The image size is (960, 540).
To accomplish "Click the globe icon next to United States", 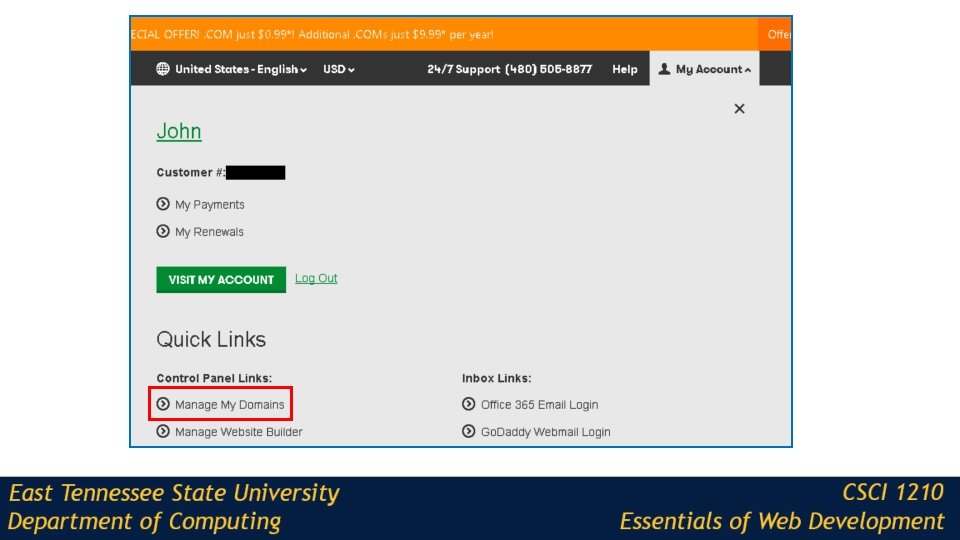I will click(162, 69).
